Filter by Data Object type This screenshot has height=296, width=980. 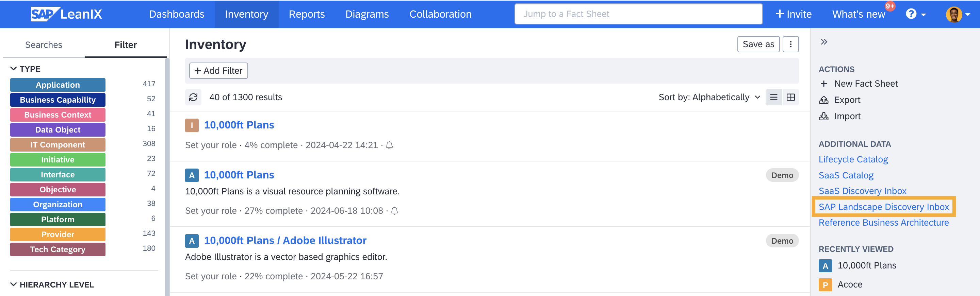[x=58, y=129]
